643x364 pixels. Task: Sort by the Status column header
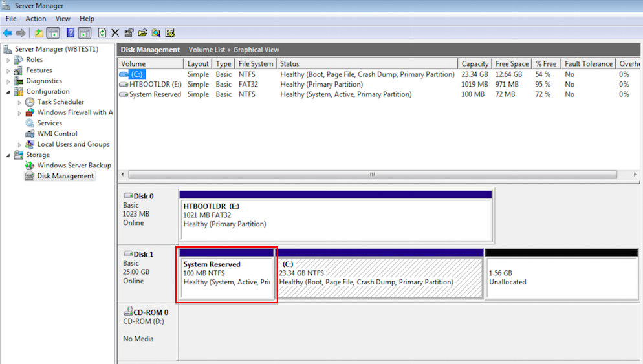tap(367, 63)
